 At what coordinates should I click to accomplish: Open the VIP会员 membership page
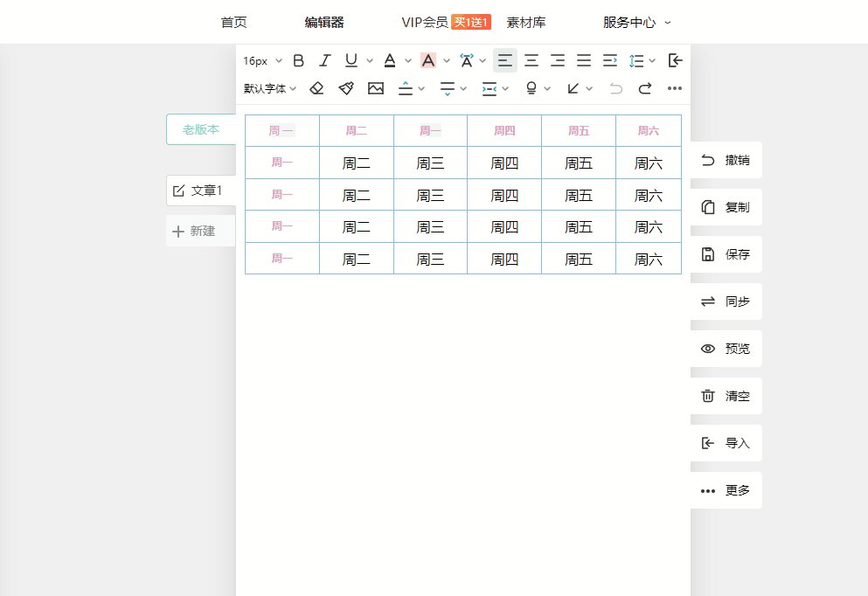coord(425,22)
